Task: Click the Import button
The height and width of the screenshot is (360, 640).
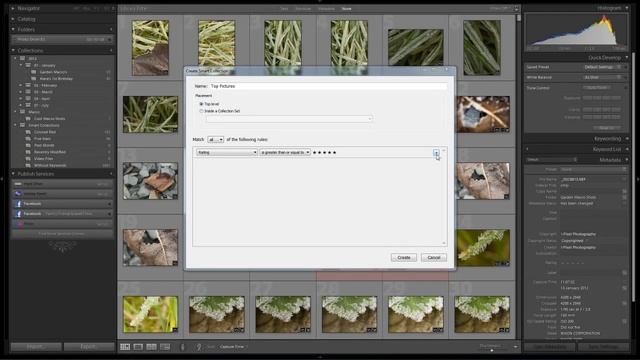Action: click(36, 347)
